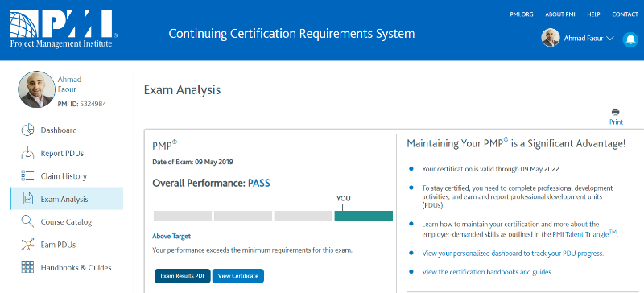644x293 pixels.
Task: Click the Earn PDUs network icon
Action: click(27, 245)
